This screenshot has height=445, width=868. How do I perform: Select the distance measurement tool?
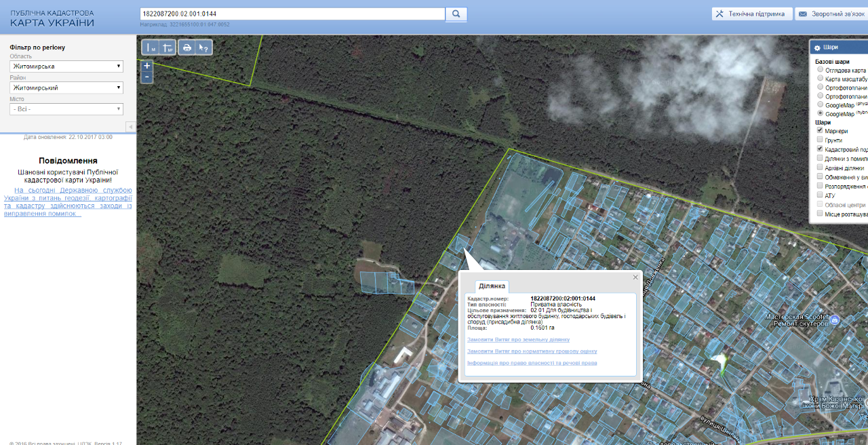click(151, 47)
